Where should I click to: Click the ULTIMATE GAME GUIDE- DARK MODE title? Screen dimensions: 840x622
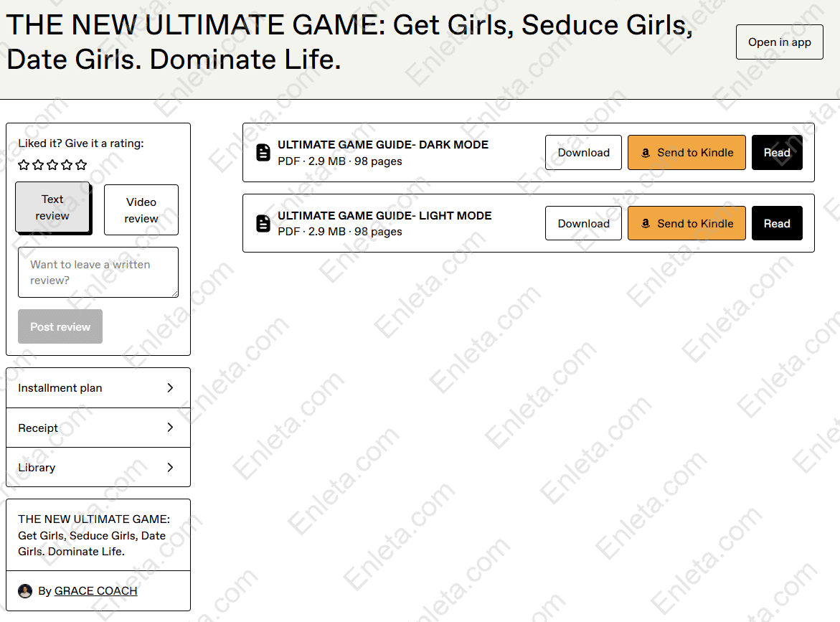pos(383,145)
